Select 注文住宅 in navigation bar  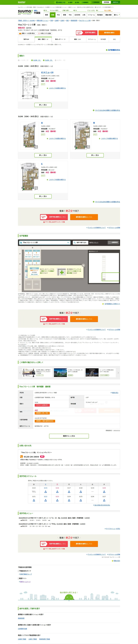coord(77,15)
